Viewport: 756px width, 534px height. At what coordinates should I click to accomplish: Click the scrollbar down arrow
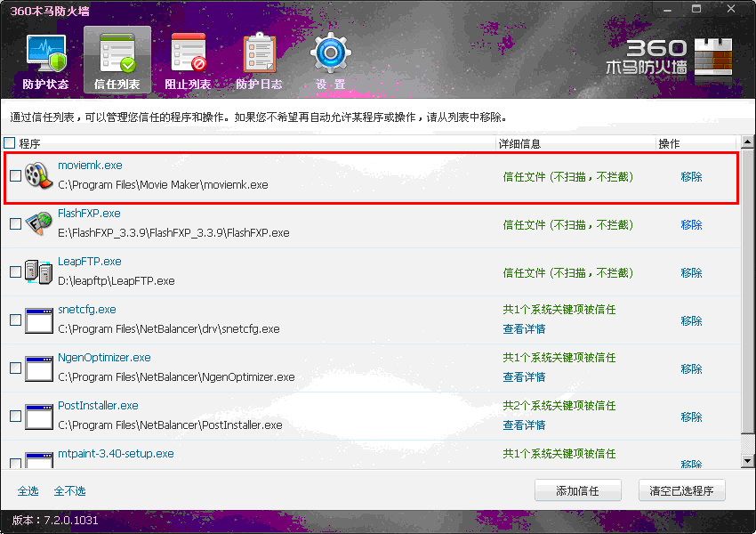click(748, 461)
